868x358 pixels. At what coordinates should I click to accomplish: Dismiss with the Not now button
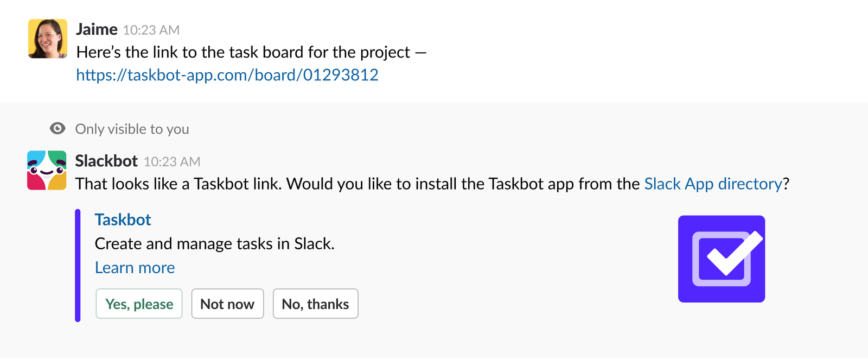[227, 304]
